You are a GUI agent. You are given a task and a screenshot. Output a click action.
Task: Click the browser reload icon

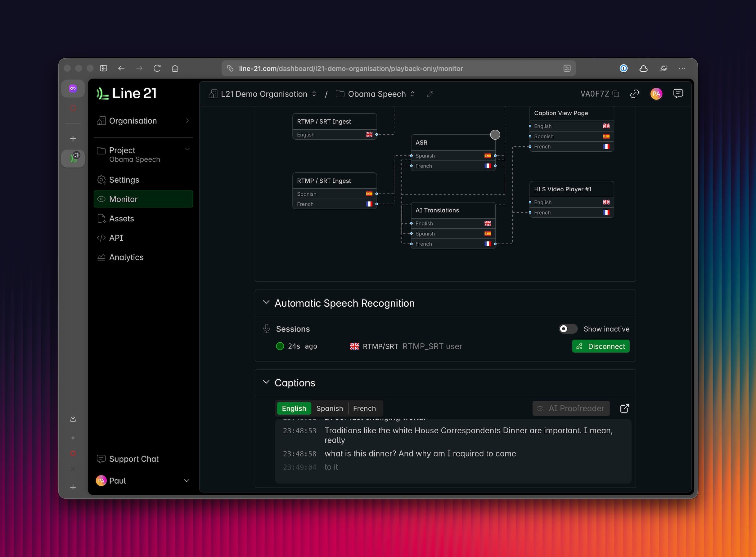coord(157,69)
